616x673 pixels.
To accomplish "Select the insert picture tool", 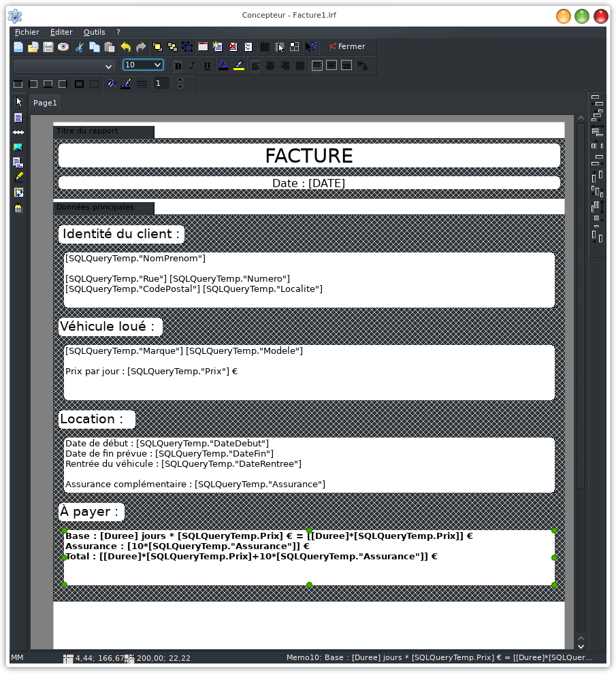I will tap(18, 148).
